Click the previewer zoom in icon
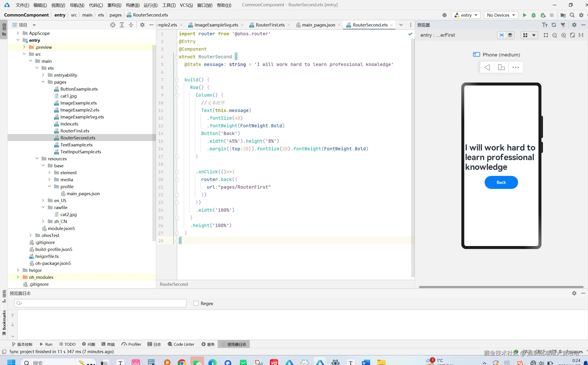Viewport: 588px width, 365px height. point(563,35)
